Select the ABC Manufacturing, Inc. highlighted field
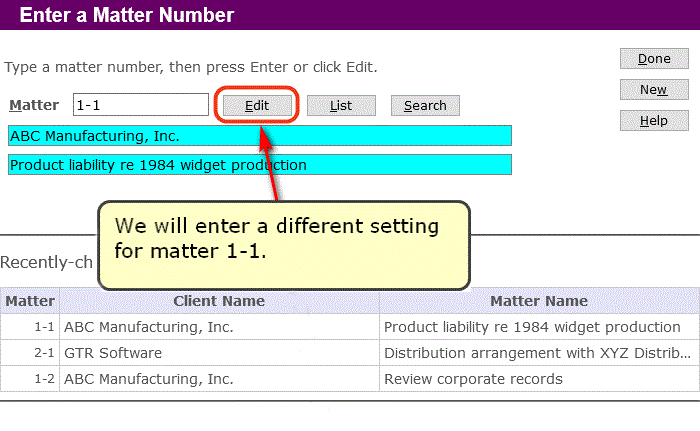Screen dimensions: 700x431 (x=260, y=136)
